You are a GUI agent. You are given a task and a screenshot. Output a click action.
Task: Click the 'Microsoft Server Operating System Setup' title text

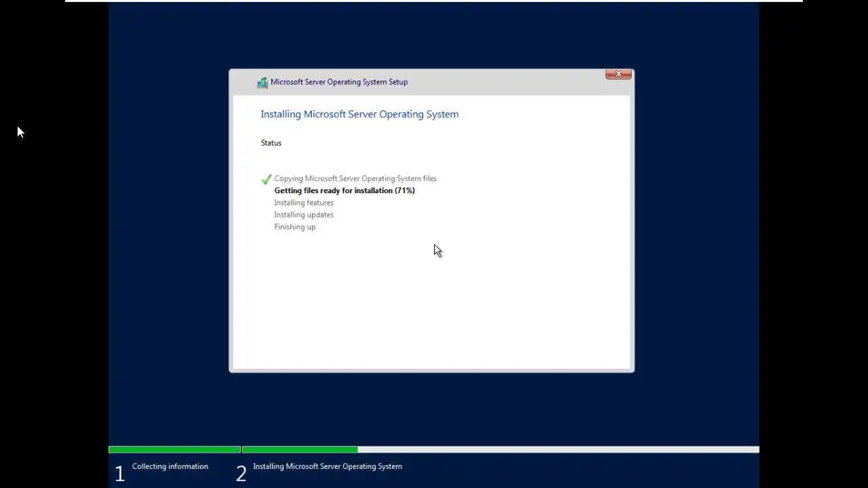339,82
